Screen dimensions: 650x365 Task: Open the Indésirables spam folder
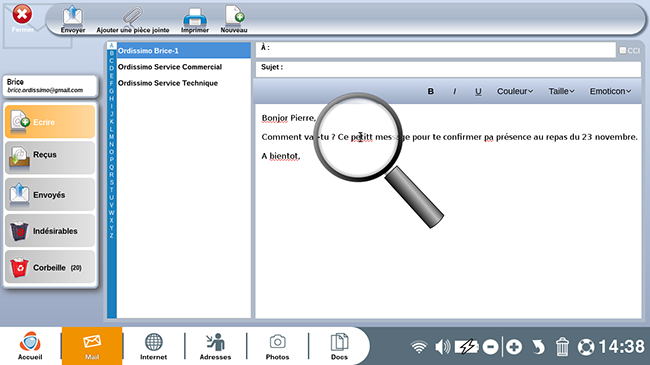pyautogui.click(x=50, y=231)
